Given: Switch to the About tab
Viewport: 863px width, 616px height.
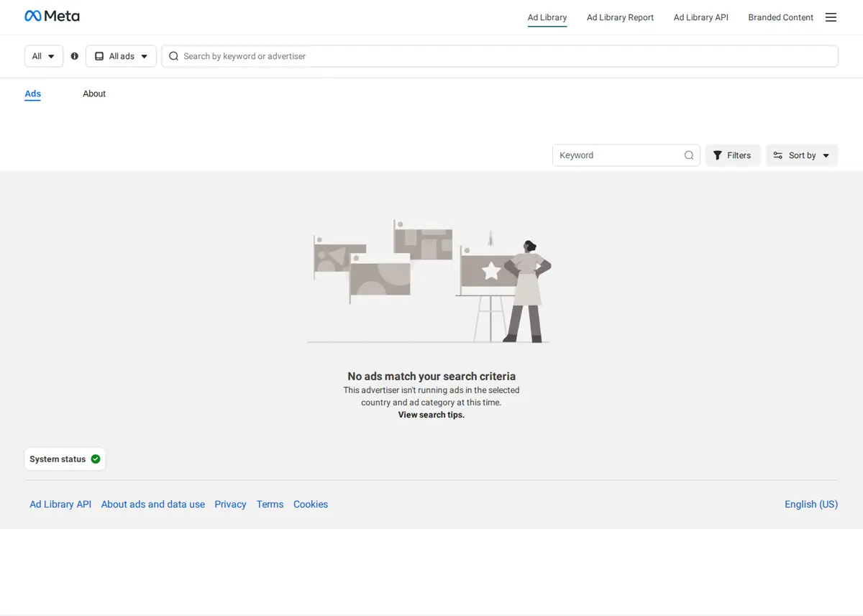Looking at the screenshot, I should click(94, 94).
